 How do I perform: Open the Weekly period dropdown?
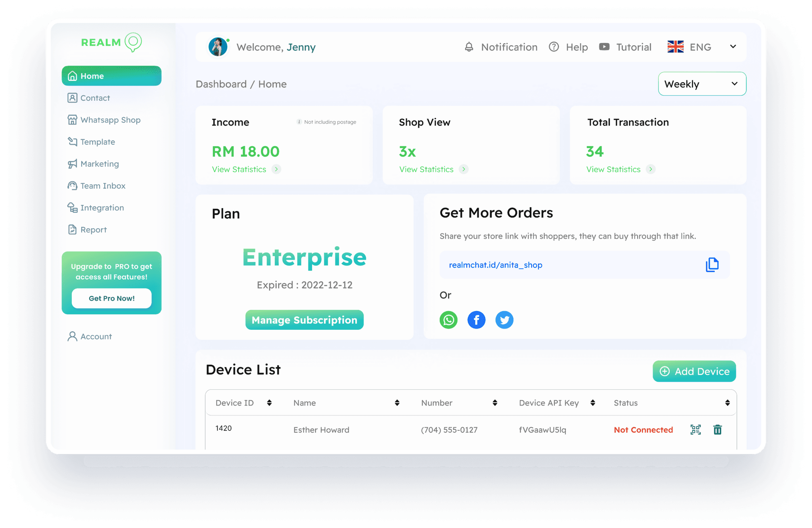point(702,84)
